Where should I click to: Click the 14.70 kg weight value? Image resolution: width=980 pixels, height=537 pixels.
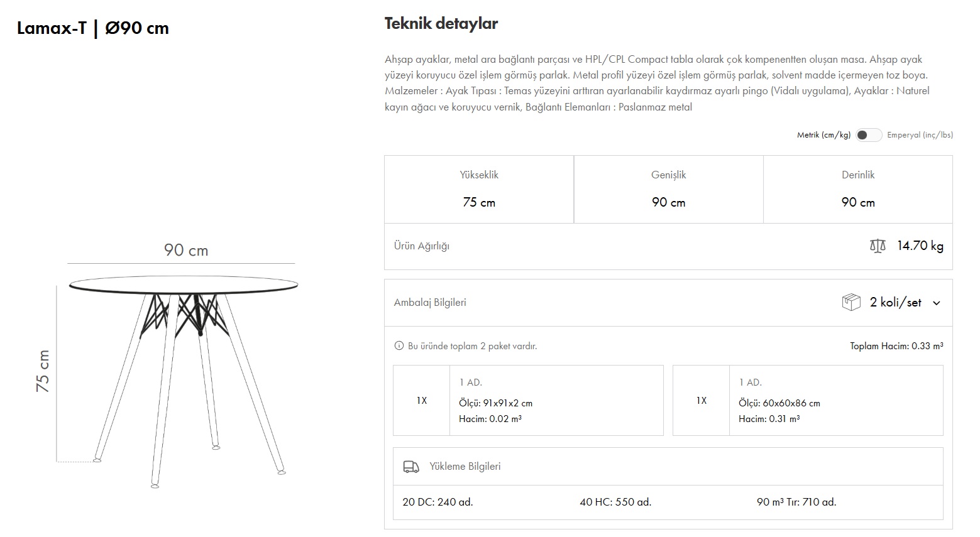[920, 246]
